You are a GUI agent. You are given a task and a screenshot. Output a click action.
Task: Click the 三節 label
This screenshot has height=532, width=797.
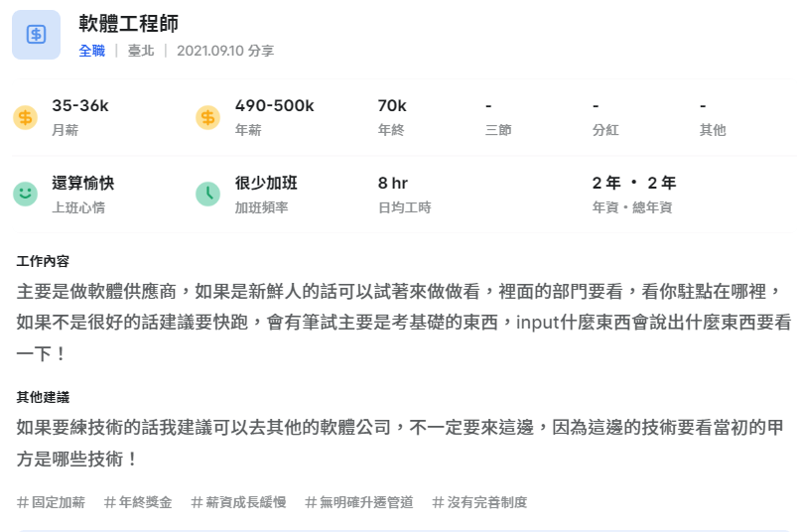(x=498, y=130)
